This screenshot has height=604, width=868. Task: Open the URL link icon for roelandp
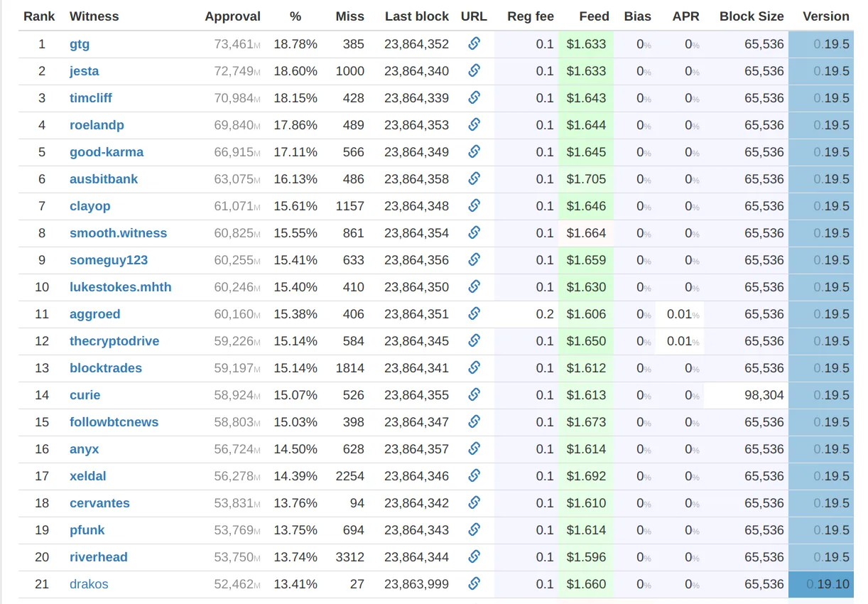coord(474,124)
